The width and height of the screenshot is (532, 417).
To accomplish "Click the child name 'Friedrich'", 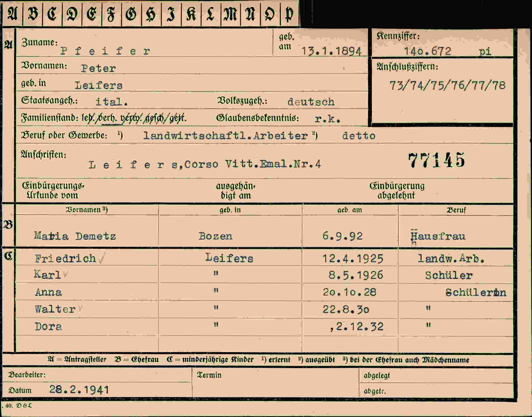I will (65, 259).
